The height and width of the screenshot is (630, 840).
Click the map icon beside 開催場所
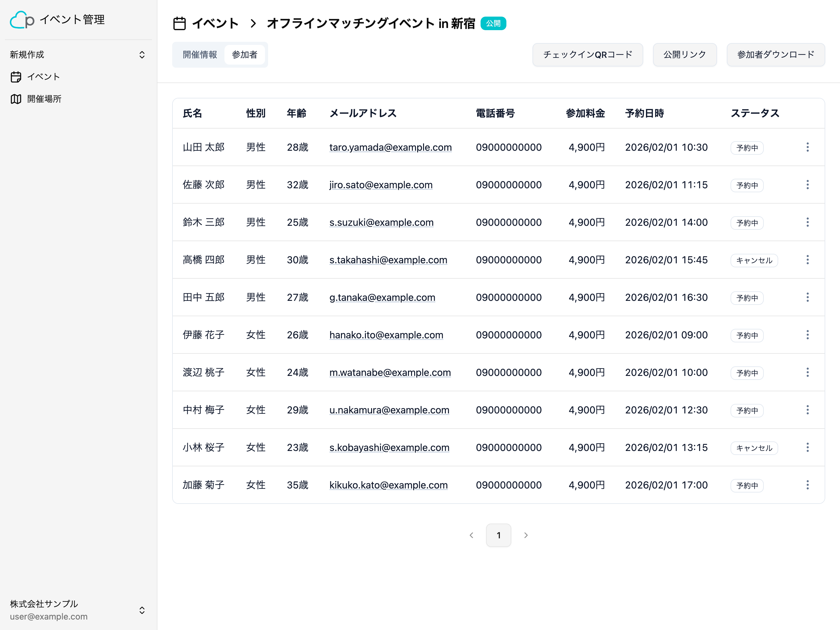(16, 99)
